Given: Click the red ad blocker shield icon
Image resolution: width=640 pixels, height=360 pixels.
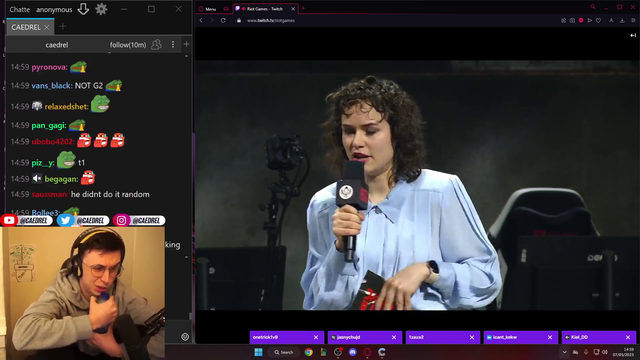Looking at the screenshot, I should click(581, 20).
